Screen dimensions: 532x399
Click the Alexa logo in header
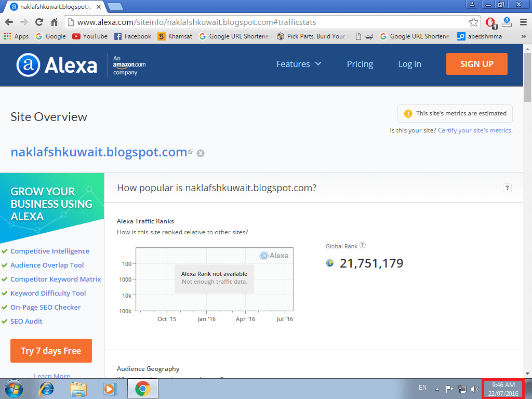(57, 65)
